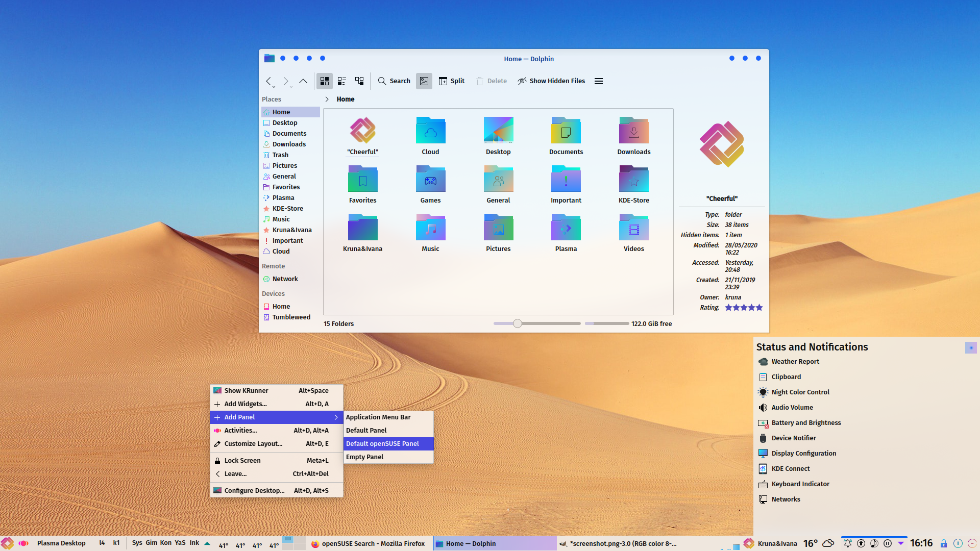The image size is (980, 551).
Task: Toggle Show Hidden Files
Action: click(x=551, y=81)
